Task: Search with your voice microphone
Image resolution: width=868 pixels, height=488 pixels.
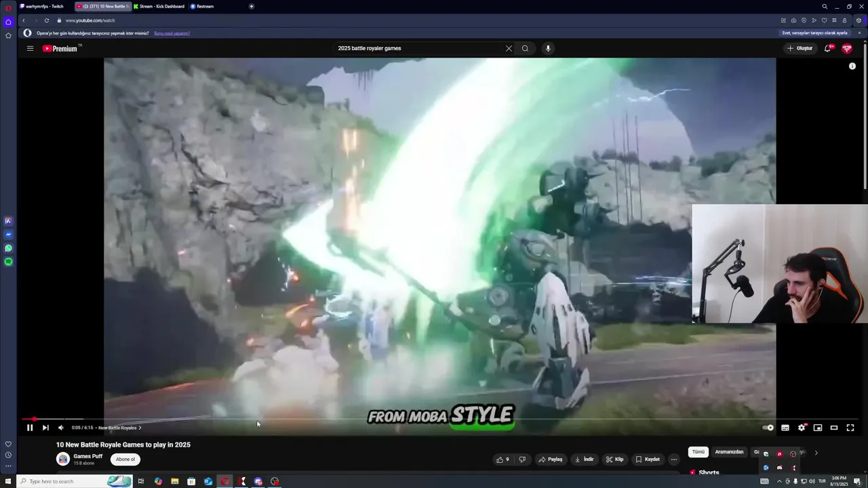Action: point(548,48)
